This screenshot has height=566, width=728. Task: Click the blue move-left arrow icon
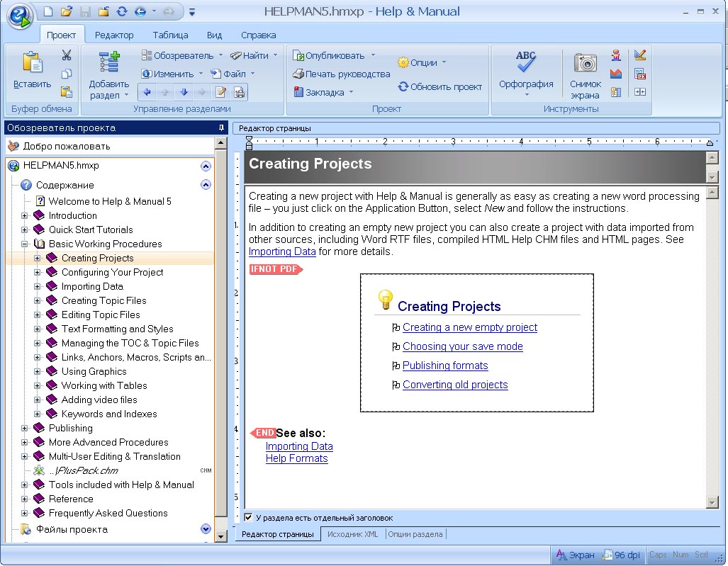147,92
